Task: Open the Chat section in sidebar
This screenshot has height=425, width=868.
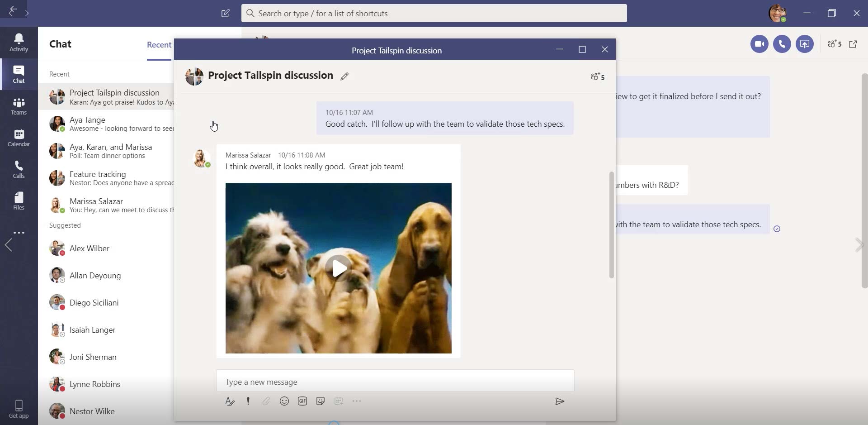Action: click(x=19, y=74)
